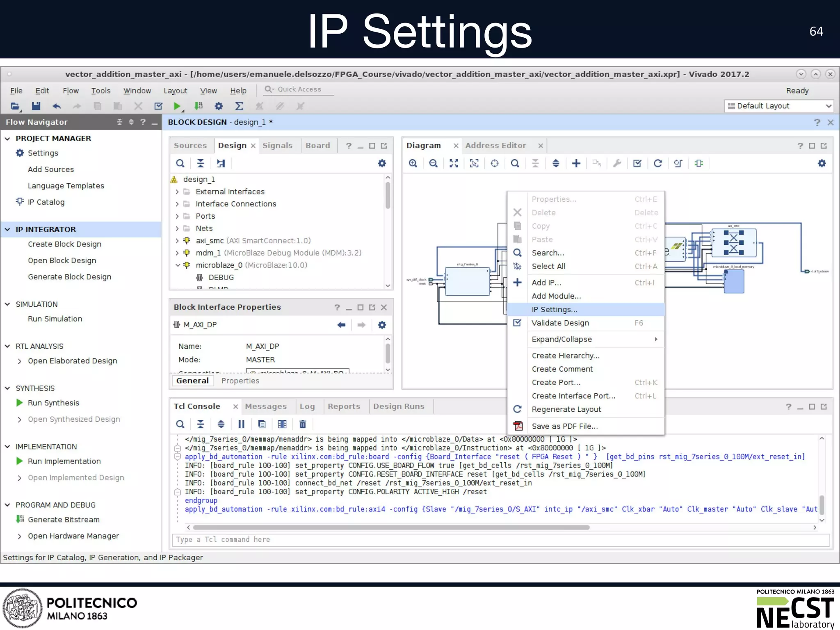Expand the axi_smc tree node

coord(177,241)
